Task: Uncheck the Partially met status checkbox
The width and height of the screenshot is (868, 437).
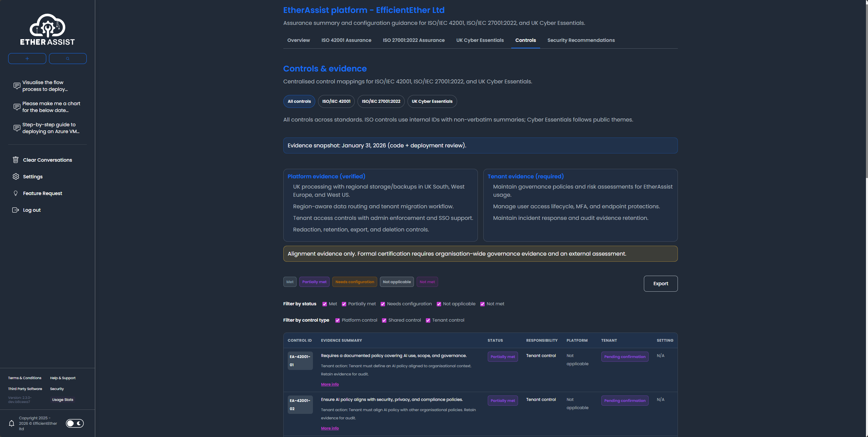Action: pyautogui.click(x=344, y=304)
